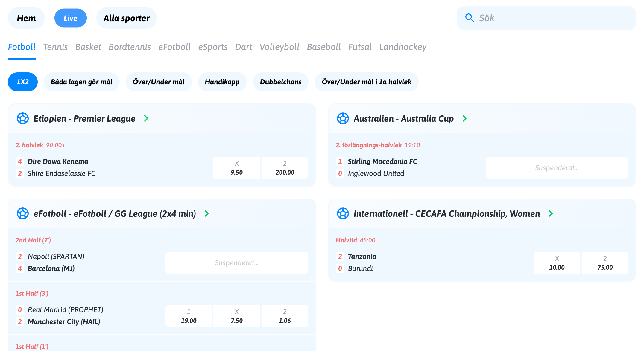This screenshot has width=644, height=351.
Task: Pick odds 200.00 for Shire Endaselassie
Action: [285, 168]
